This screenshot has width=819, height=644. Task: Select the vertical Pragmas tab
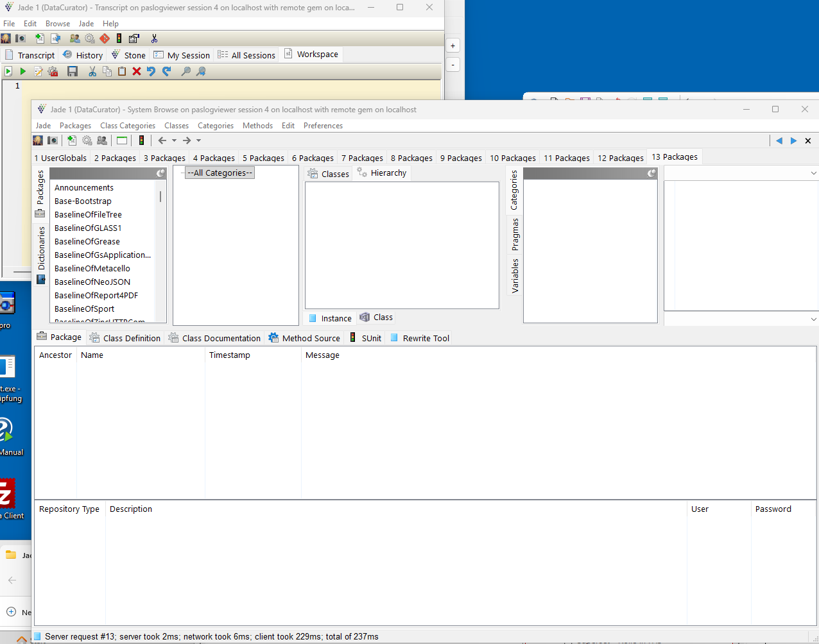pos(515,234)
